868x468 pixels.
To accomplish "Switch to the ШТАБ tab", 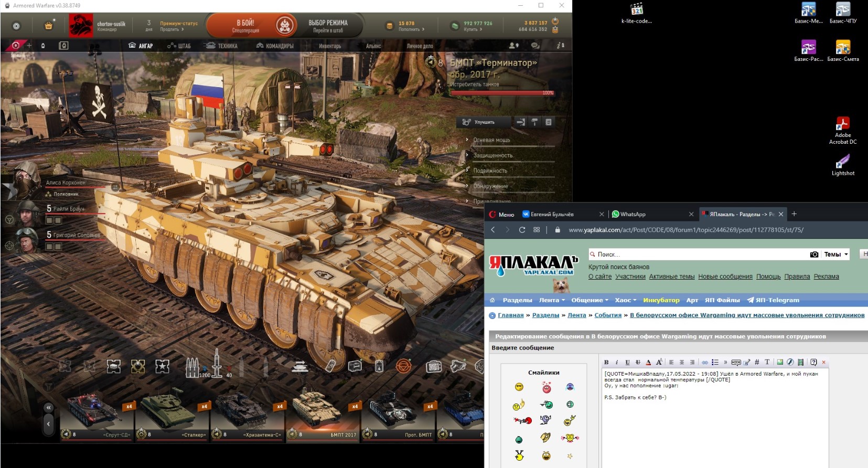I will pyautogui.click(x=179, y=46).
